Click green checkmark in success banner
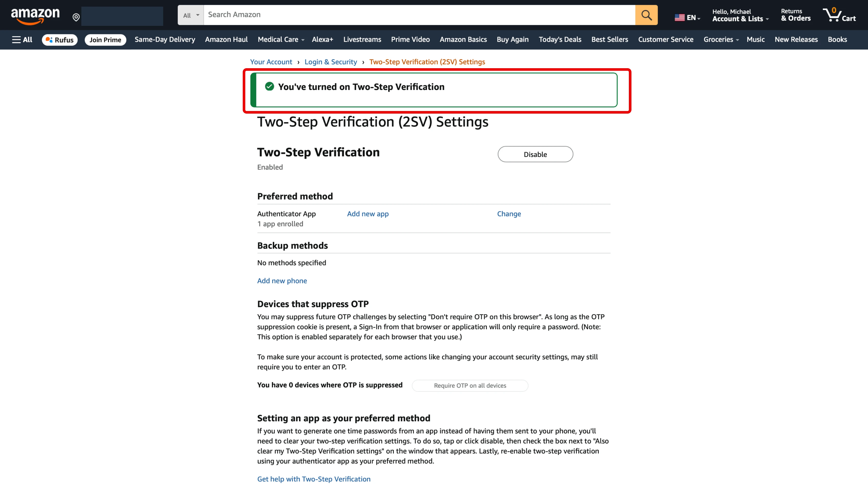The height and width of the screenshot is (499, 868). (x=269, y=86)
